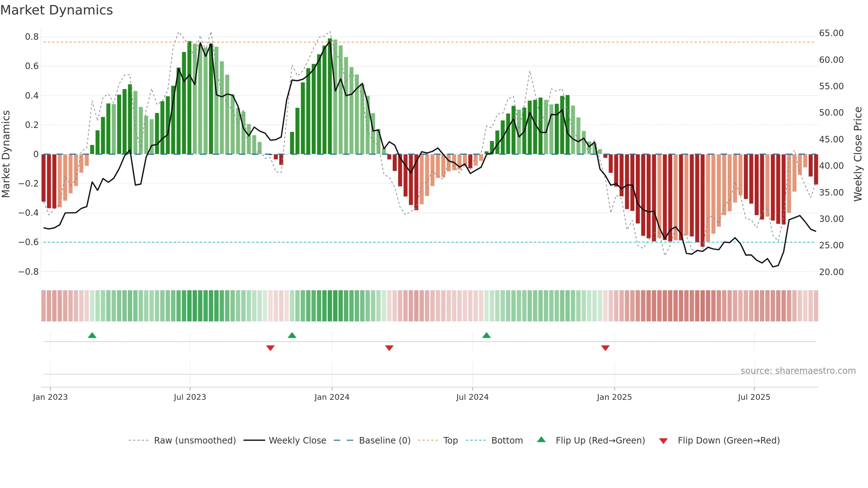Click the Jan 2023 x-axis label

(x=50, y=397)
